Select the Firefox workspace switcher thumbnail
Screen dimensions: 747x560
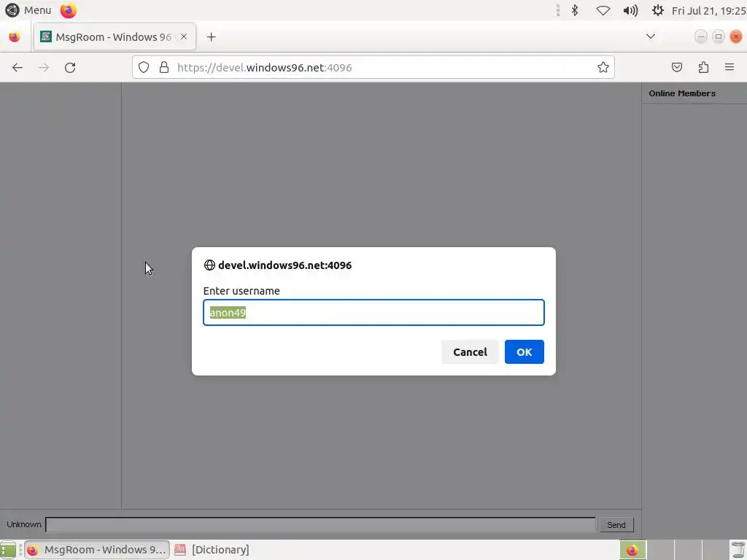632,550
